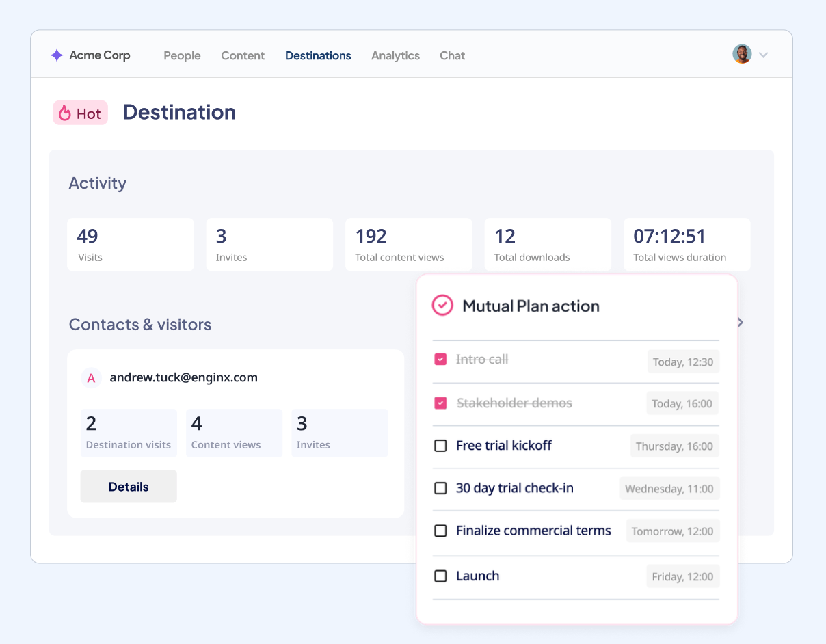Select the Total content views card
Viewport: 826px width, 644px height.
pyautogui.click(x=408, y=245)
